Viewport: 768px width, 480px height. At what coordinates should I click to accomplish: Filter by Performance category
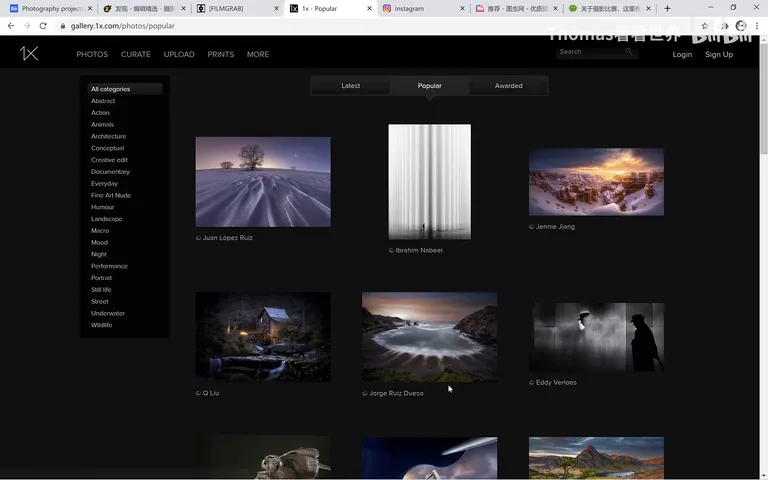pyautogui.click(x=109, y=266)
